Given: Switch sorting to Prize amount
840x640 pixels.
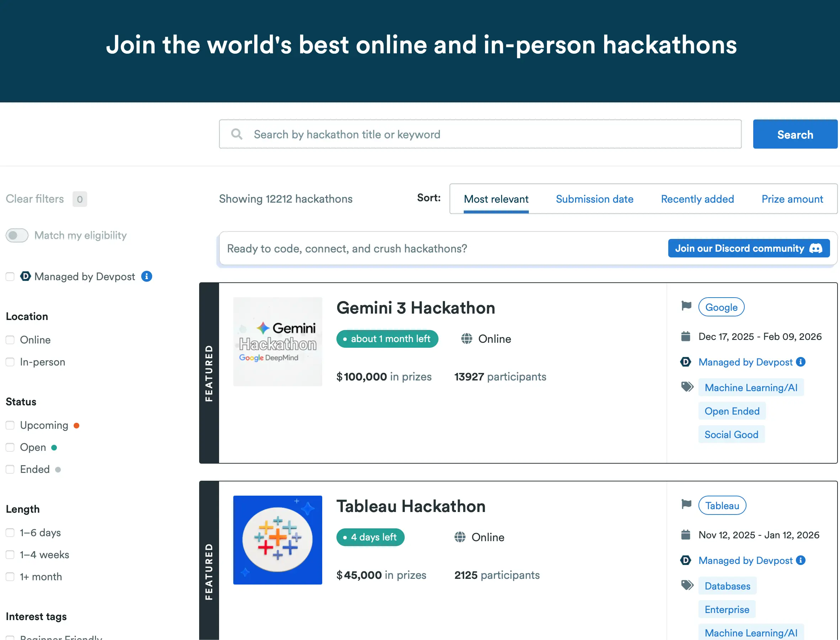Looking at the screenshot, I should point(792,199).
